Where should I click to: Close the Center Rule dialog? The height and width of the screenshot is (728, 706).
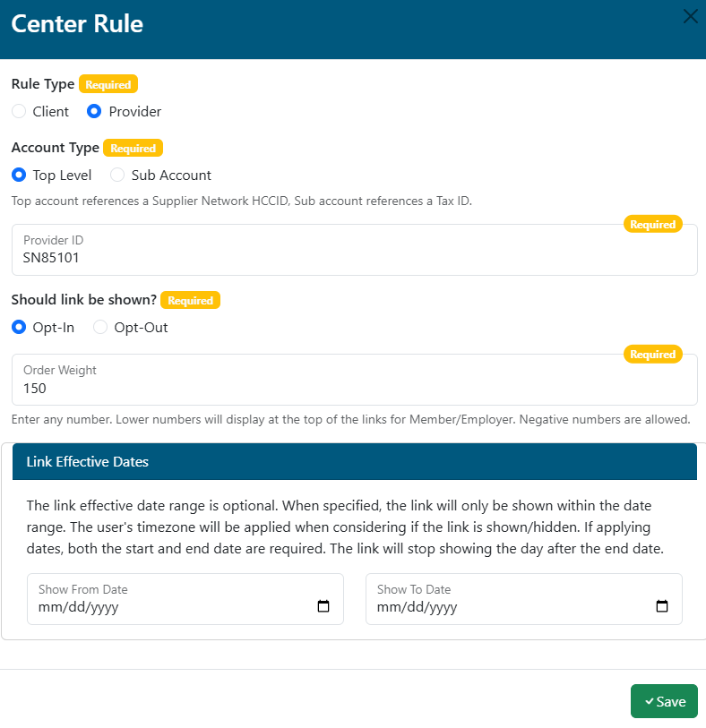point(691,16)
